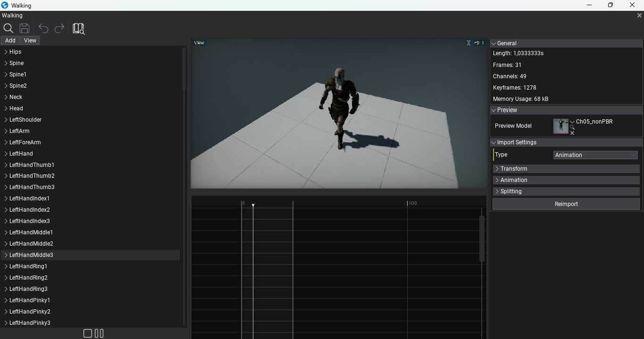
Task: Click the curve framing icon above the viewport
Action: [468, 42]
